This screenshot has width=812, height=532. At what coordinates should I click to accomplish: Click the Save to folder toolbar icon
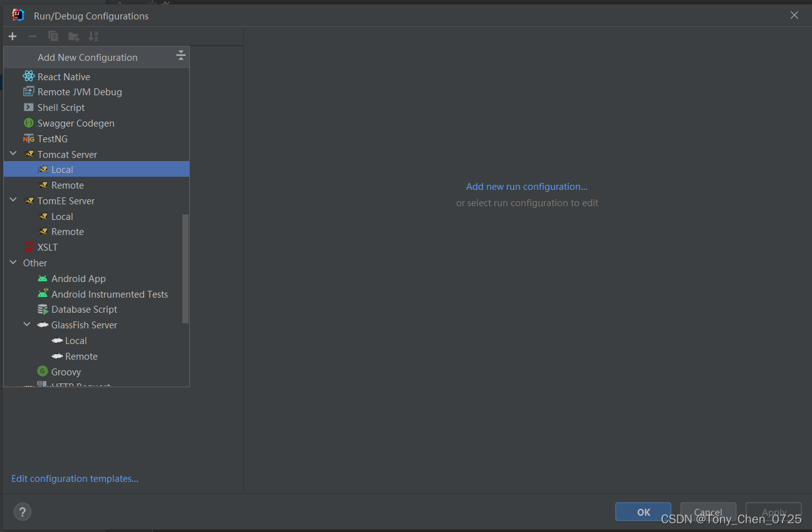(x=74, y=36)
